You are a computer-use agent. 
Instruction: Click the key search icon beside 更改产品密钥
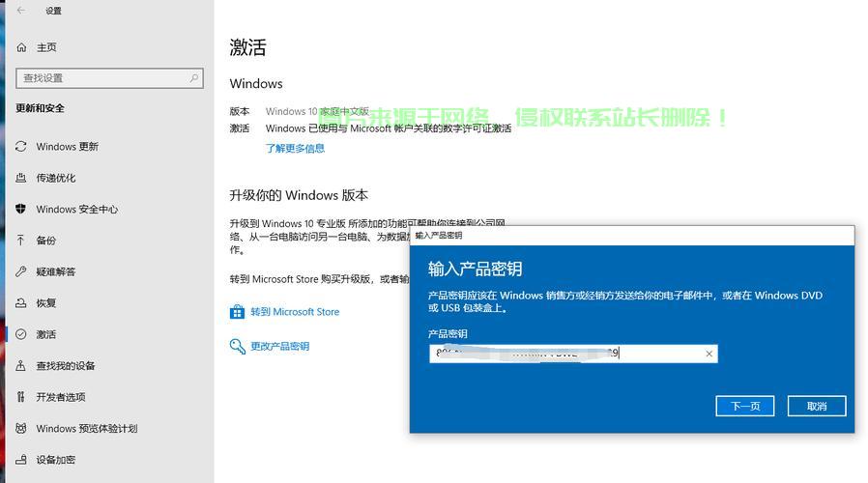tap(238, 347)
